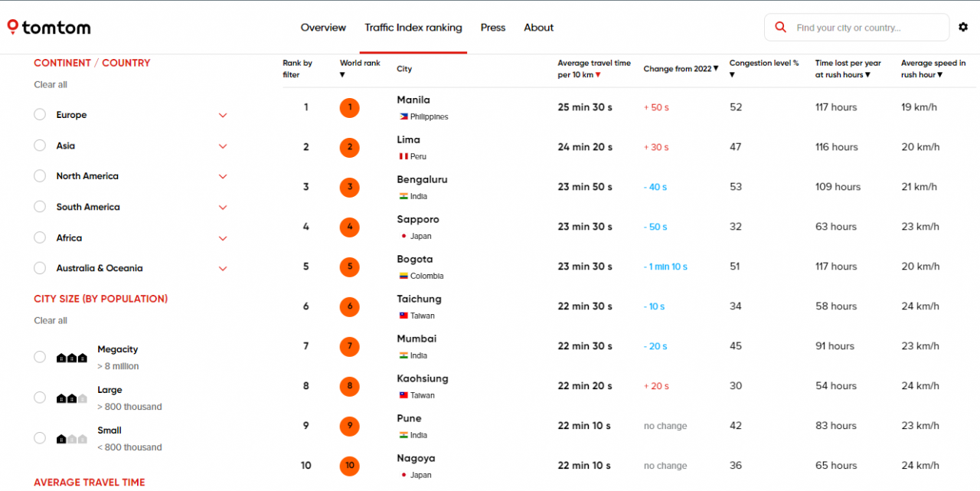This screenshot has height=491, width=980.
Task: Click the Philippines flag under Manila
Action: click(403, 117)
